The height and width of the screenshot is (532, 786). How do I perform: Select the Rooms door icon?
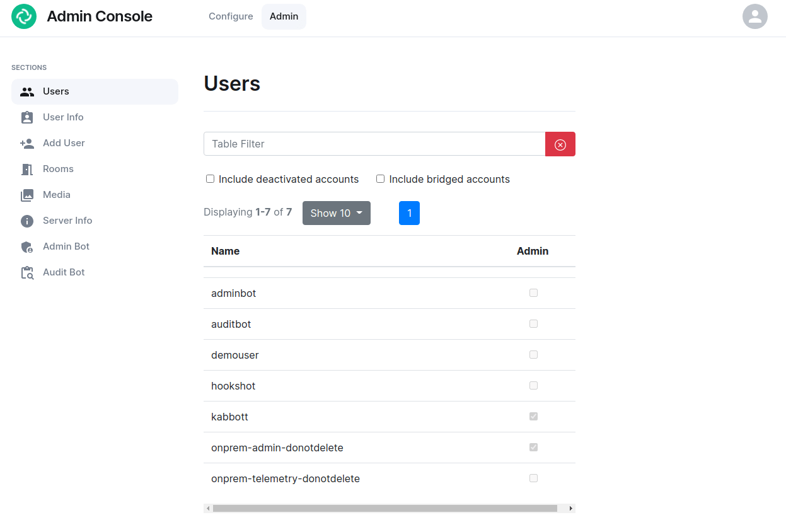pos(26,170)
